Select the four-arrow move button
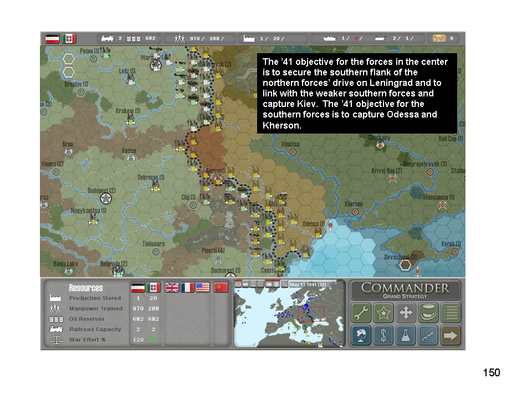This screenshot has width=532, height=399. pos(406,313)
